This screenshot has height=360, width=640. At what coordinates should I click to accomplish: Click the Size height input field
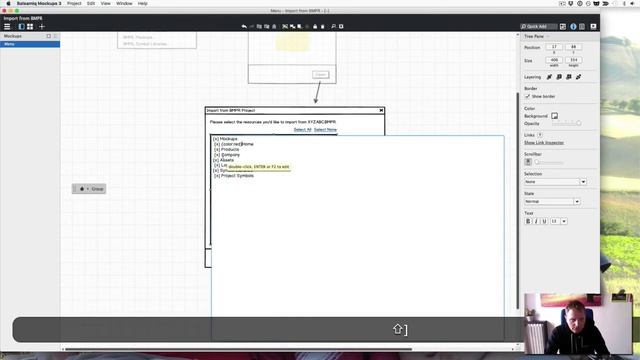pyautogui.click(x=573, y=60)
